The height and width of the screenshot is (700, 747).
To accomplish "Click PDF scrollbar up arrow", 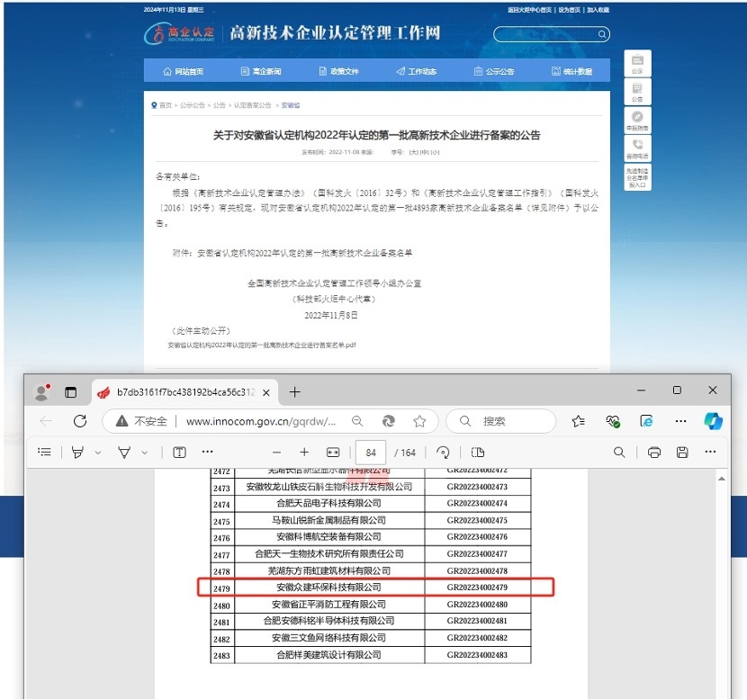I will pos(722,479).
